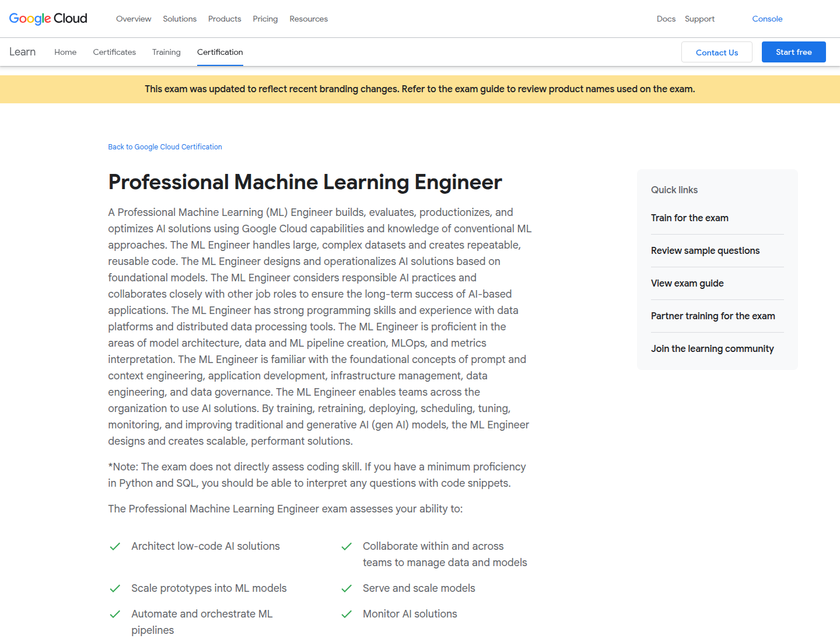Viewport: 840px width, 642px height.
Task: Go to the Pricing page
Action: click(x=265, y=19)
